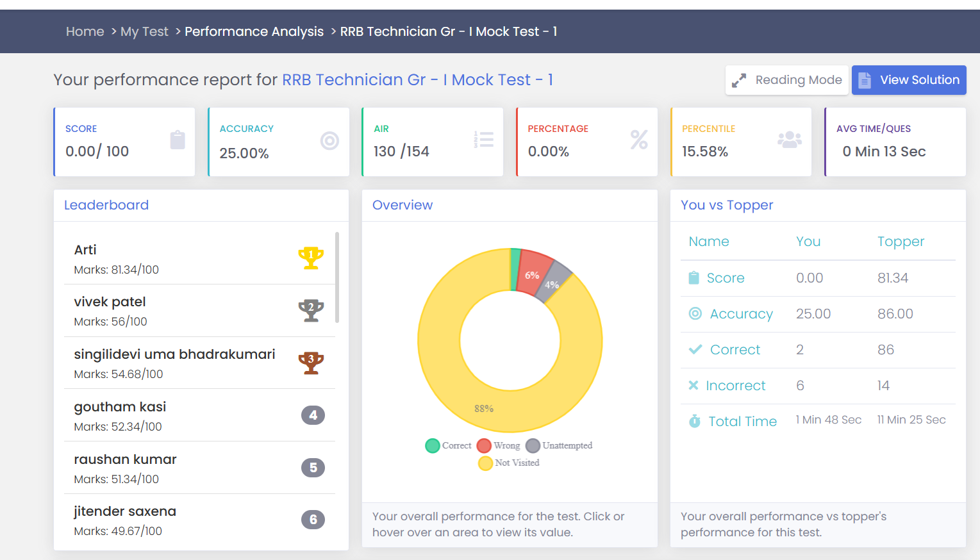This screenshot has width=980, height=560.
Task: Click the bronze trophy for singilidevi uma bhadrakumari
Action: click(311, 363)
